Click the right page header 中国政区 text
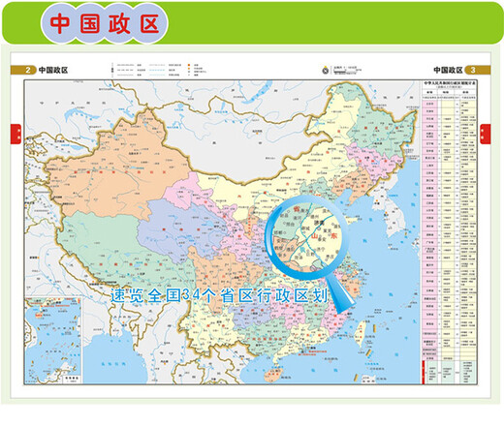Viewport: 504px width, 426px height. (448, 70)
